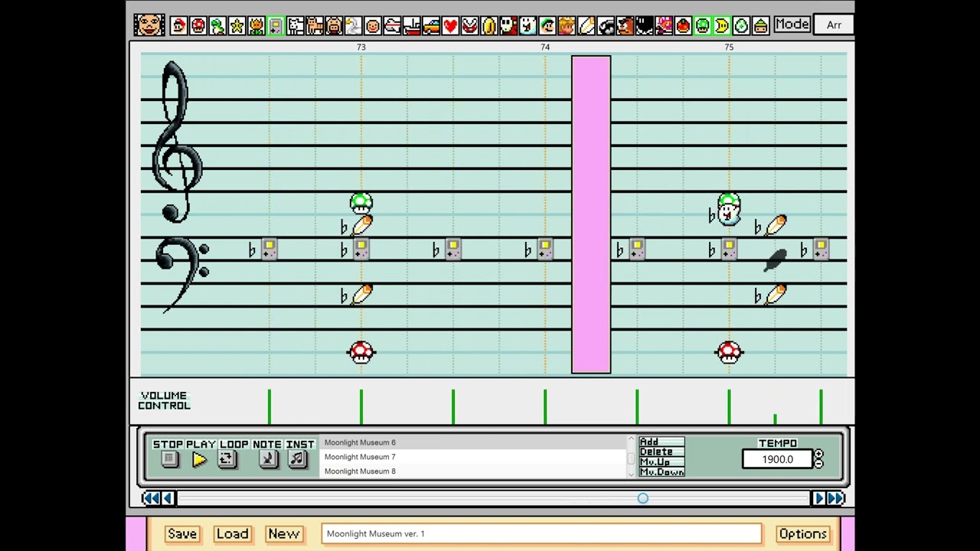Image resolution: width=980 pixels, height=551 pixels.
Task: Select the yellow moon instrument
Action: coord(721,26)
